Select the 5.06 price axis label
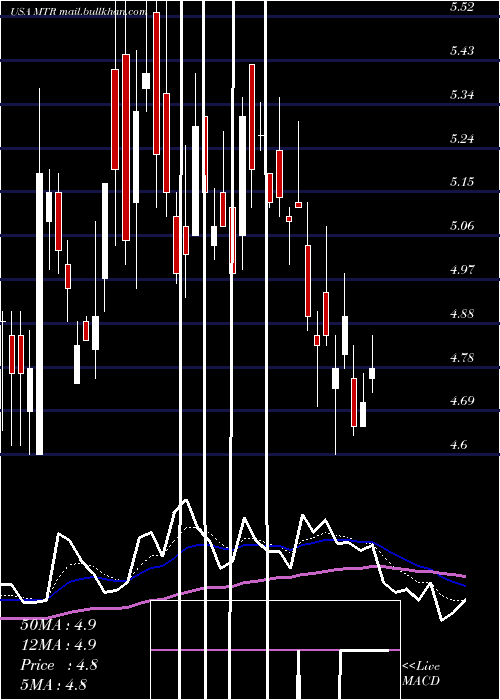 pos(462,226)
